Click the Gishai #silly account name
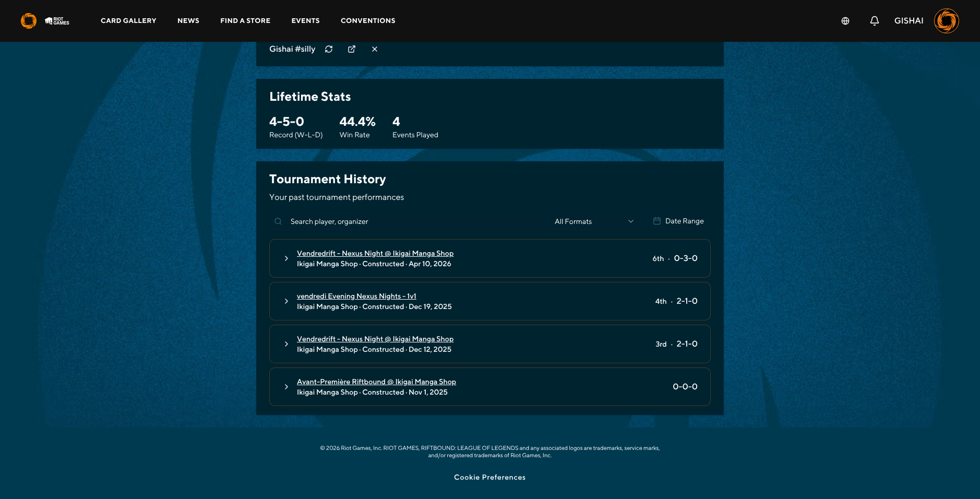 pos(292,49)
